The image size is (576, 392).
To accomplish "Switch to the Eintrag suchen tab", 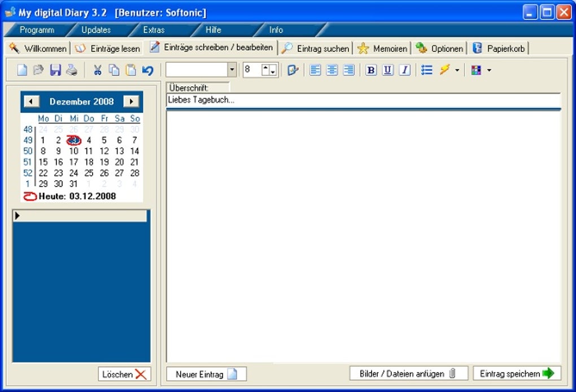I will pyautogui.click(x=316, y=48).
